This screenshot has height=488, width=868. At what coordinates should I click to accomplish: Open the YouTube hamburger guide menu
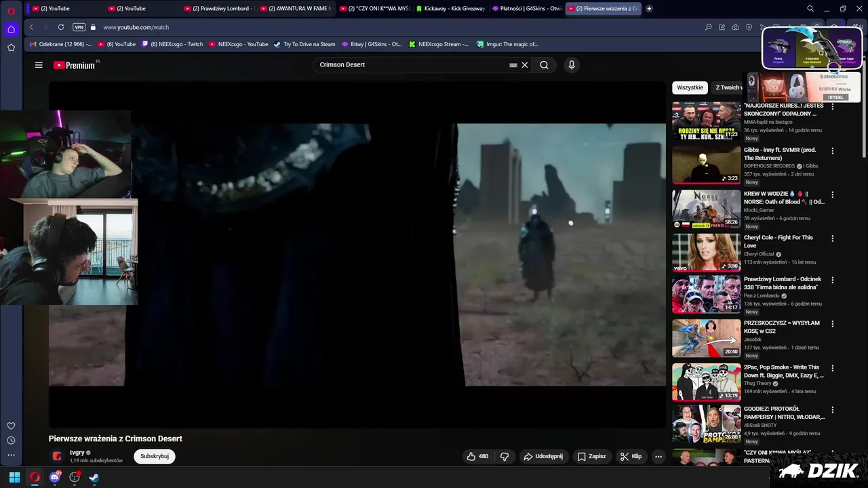pyautogui.click(x=39, y=65)
